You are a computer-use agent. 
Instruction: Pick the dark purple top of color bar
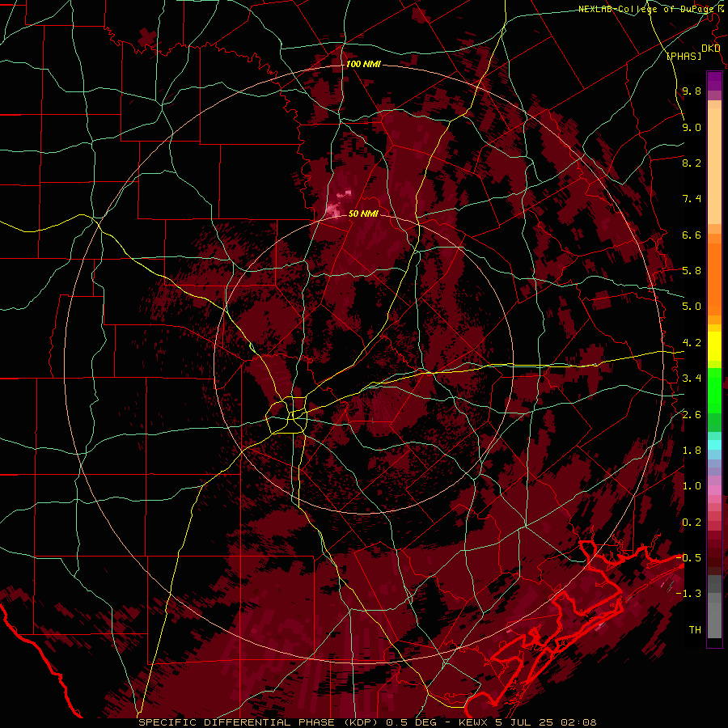(x=714, y=81)
